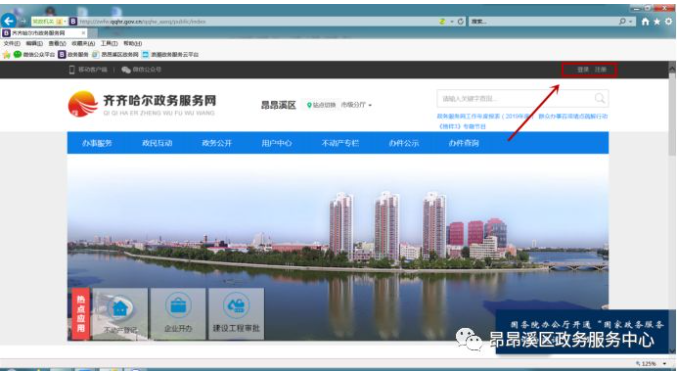The width and height of the screenshot is (680, 372).
Task: Open the 文件(F) menu
Action: point(12,43)
